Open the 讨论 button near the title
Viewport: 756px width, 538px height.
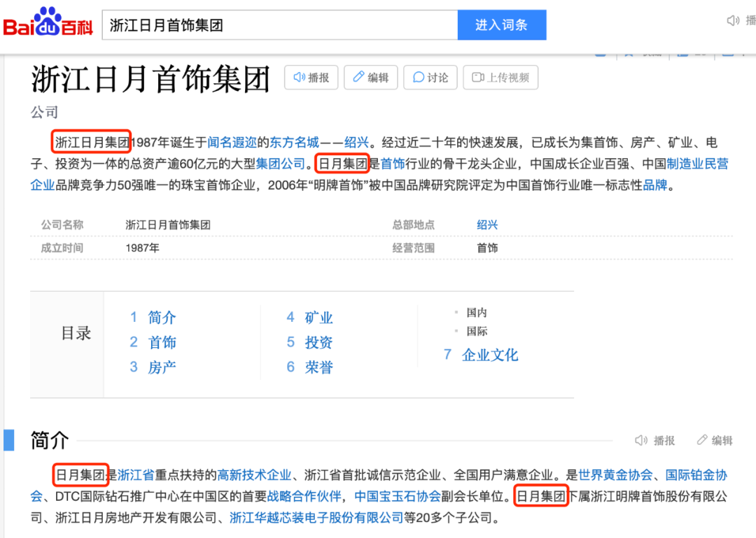coord(430,78)
